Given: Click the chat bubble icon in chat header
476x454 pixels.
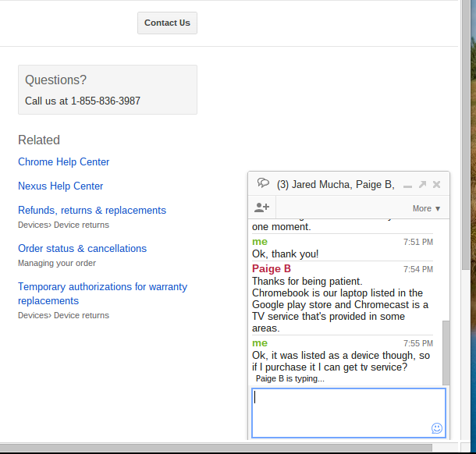Looking at the screenshot, I should [263, 183].
